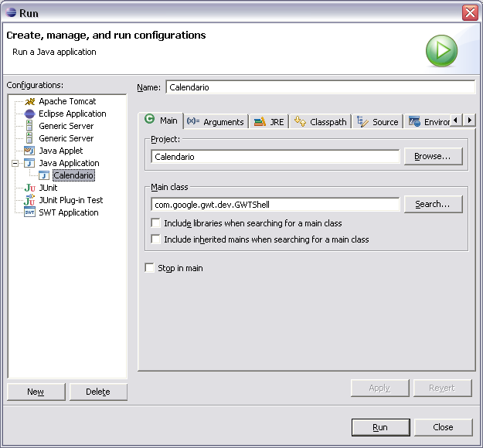
Task: Select the JUnit configuration icon
Action: tap(29, 188)
